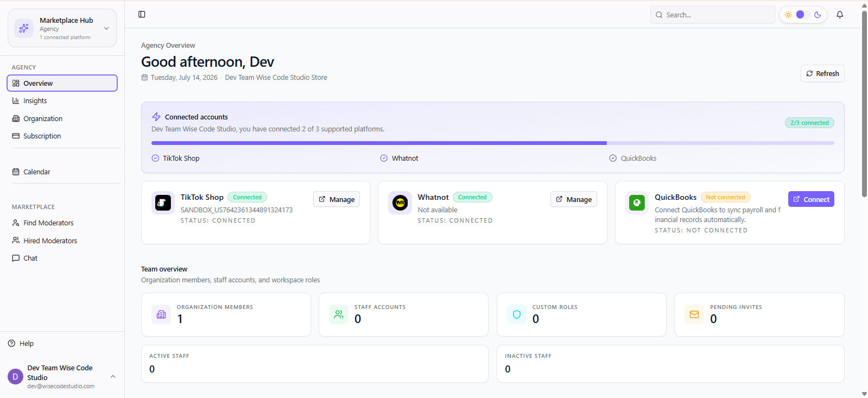Click the Chat bubble icon
Screen dimensions: 868x398
pos(16,258)
